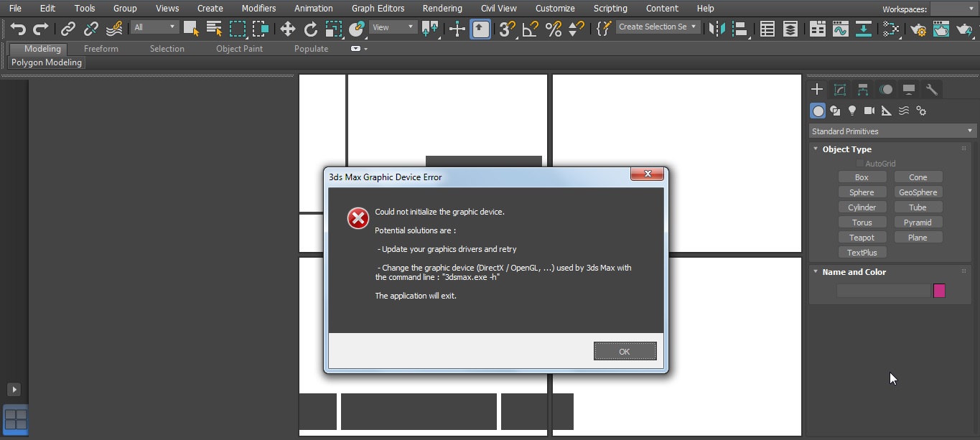Collapse the Name and Color rollout
980x440 pixels.
tap(854, 272)
